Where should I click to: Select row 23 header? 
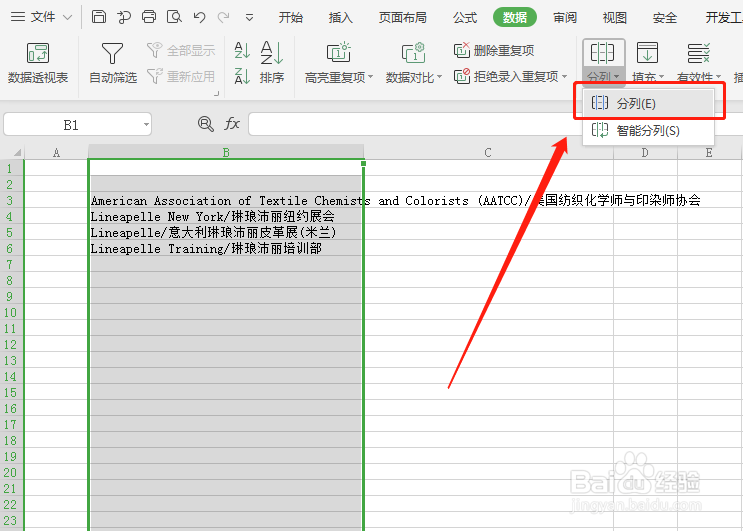click(x=11, y=521)
